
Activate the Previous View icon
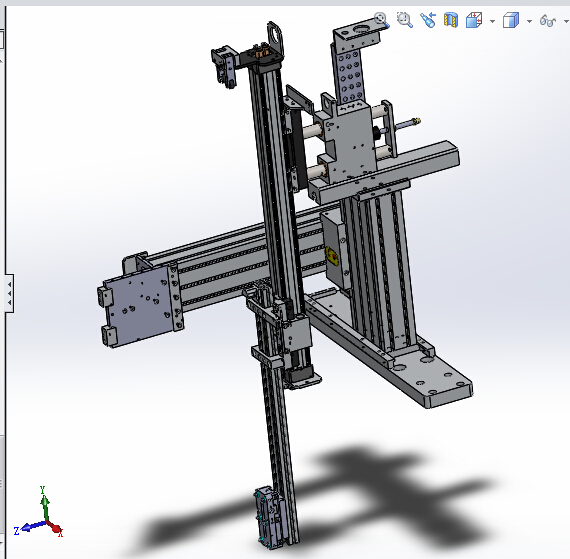(x=428, y=20)
